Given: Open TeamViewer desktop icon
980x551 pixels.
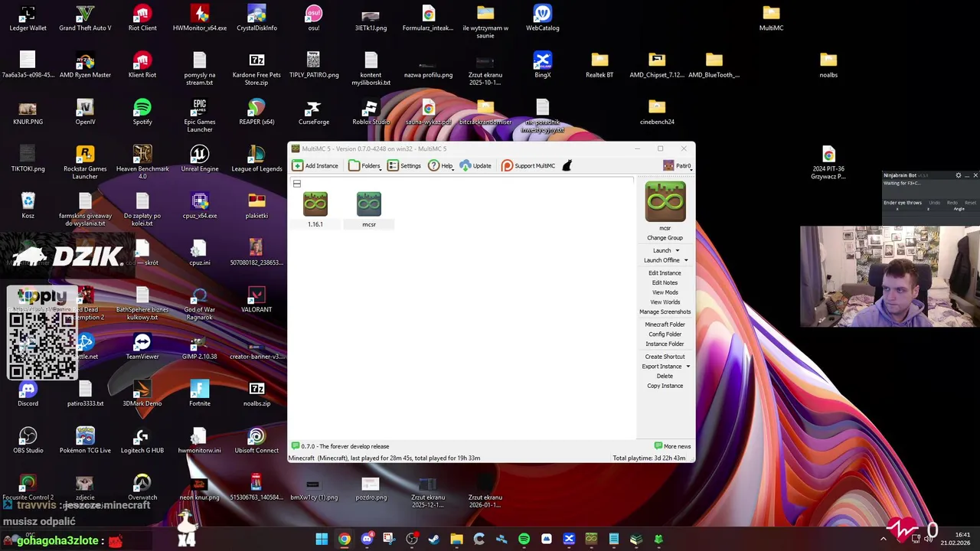Looking at the screenshot, I should tap(142, 347).
